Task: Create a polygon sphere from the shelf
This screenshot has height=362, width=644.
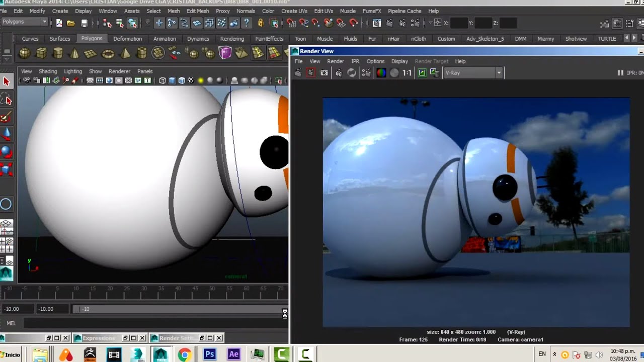Action: [25, 53]
